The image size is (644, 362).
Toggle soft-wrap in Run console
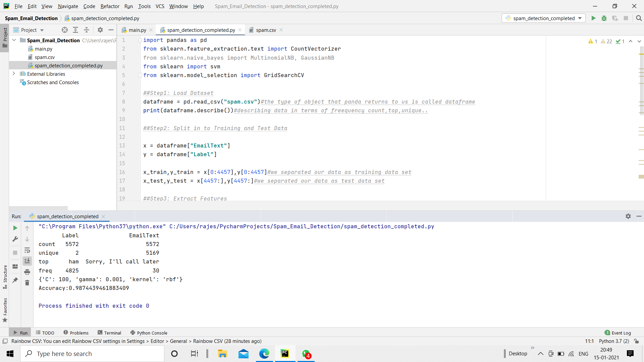27,250
